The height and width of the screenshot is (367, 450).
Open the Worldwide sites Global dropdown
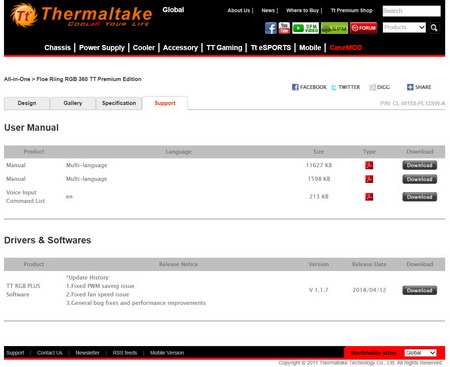point(420,353)
